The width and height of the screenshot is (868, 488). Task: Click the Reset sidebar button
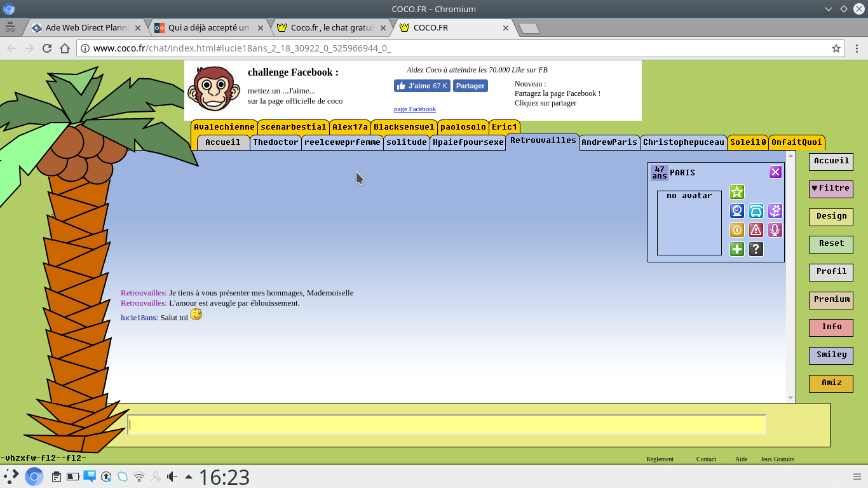[x=831, y=244]
